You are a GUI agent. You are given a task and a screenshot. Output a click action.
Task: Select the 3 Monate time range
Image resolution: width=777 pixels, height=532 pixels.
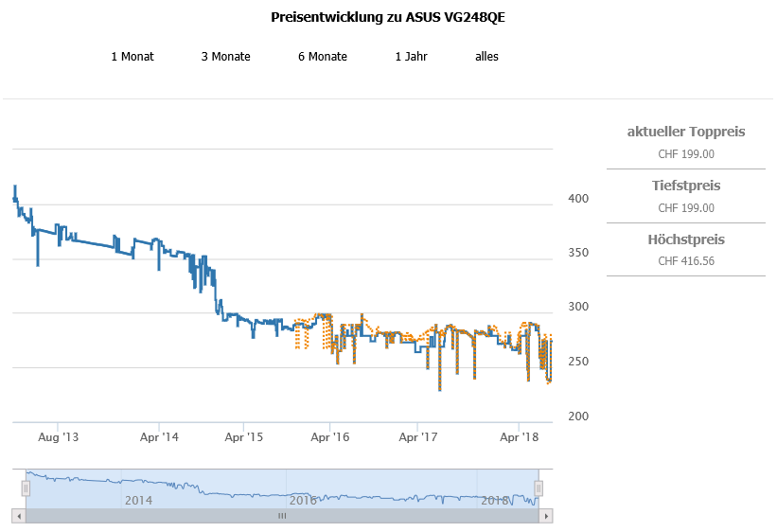pos(225,57)
